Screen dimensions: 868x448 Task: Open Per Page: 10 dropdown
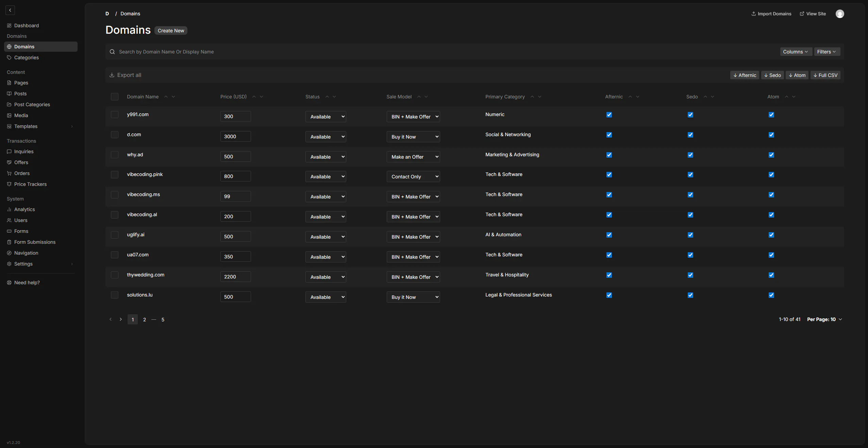click(x=824, y=319)
